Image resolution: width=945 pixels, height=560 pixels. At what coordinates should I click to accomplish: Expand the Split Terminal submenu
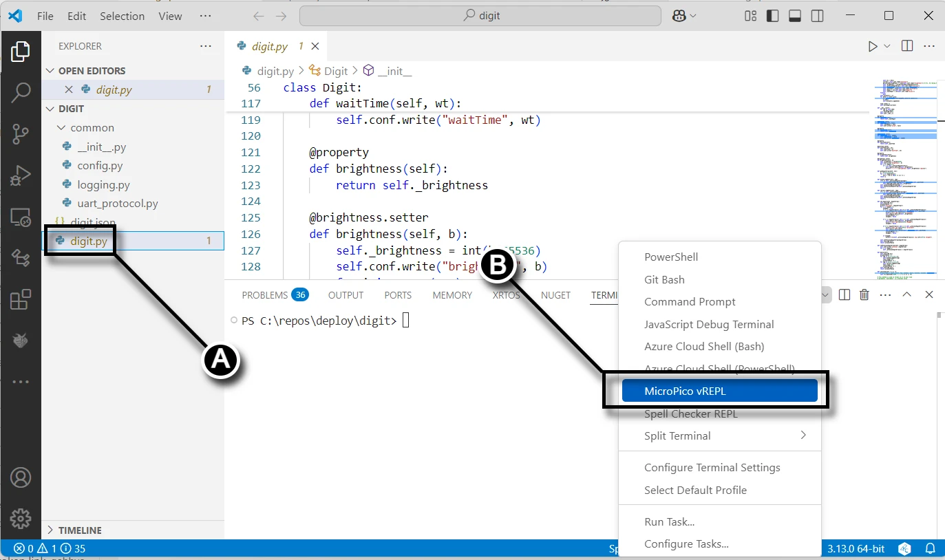(803, 435)
